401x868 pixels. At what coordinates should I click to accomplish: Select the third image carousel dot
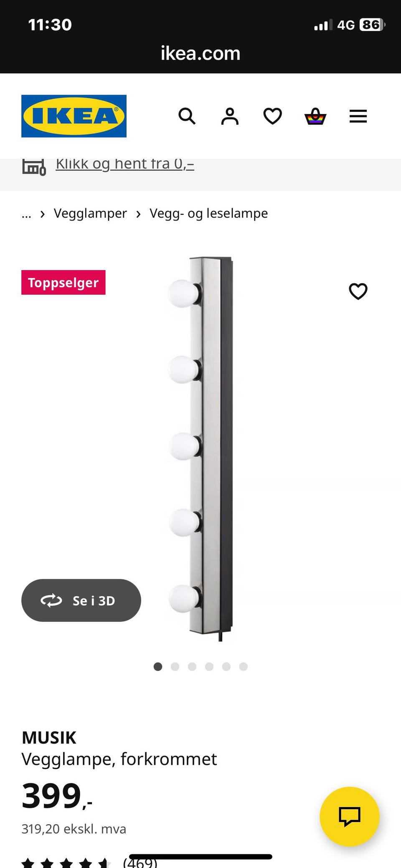[192, 666]
